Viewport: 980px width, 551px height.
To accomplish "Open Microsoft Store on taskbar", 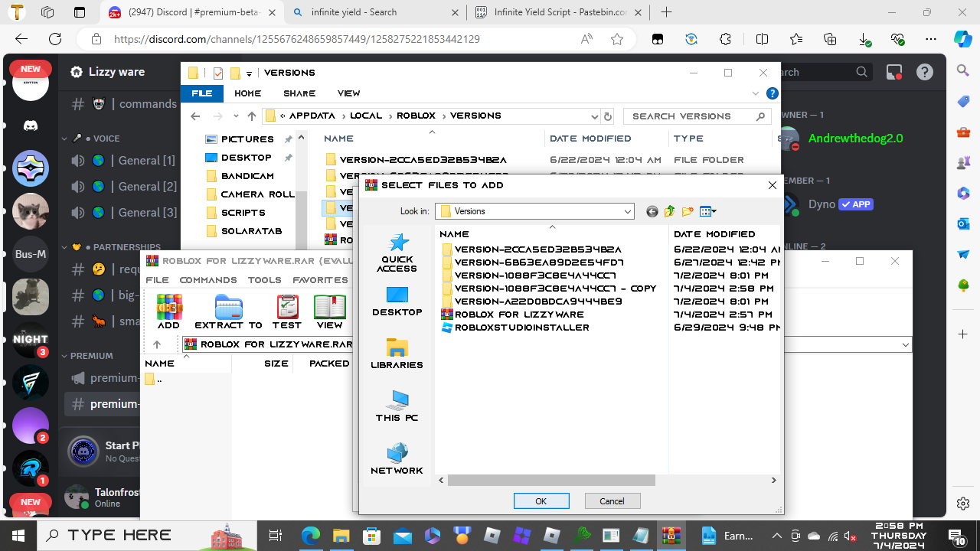I will (x=371, y=536).
